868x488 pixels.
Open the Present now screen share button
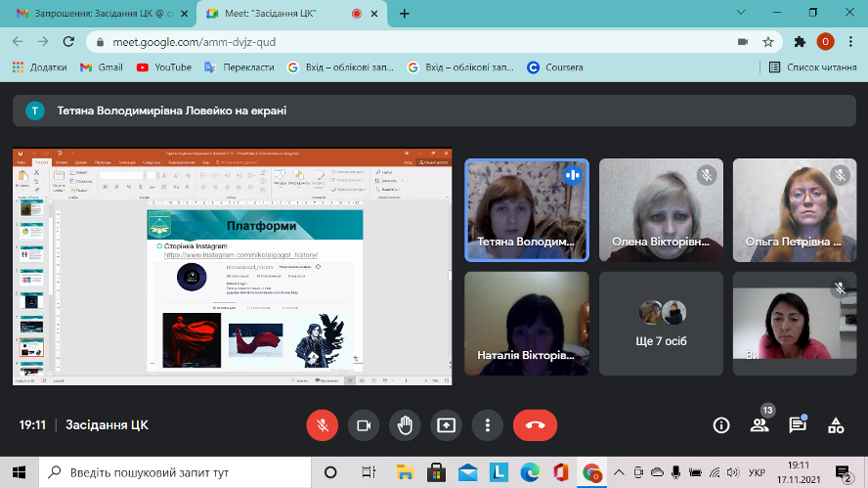(x=446, y=425)
